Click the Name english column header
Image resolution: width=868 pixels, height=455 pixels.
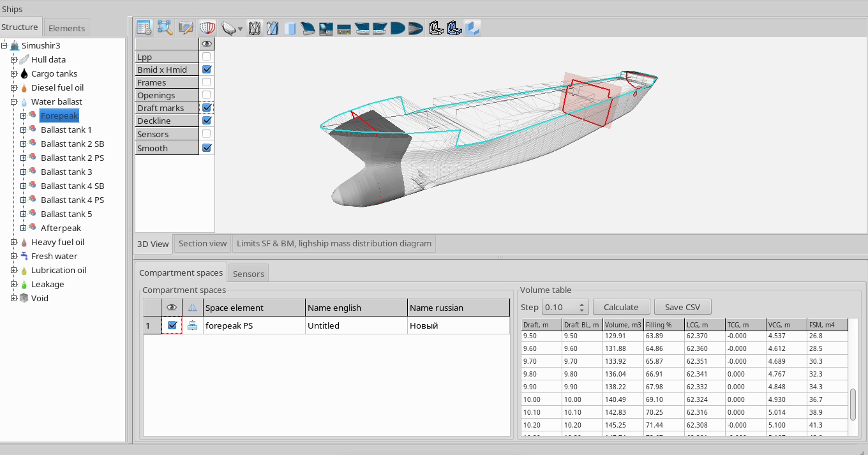point(356,308)
